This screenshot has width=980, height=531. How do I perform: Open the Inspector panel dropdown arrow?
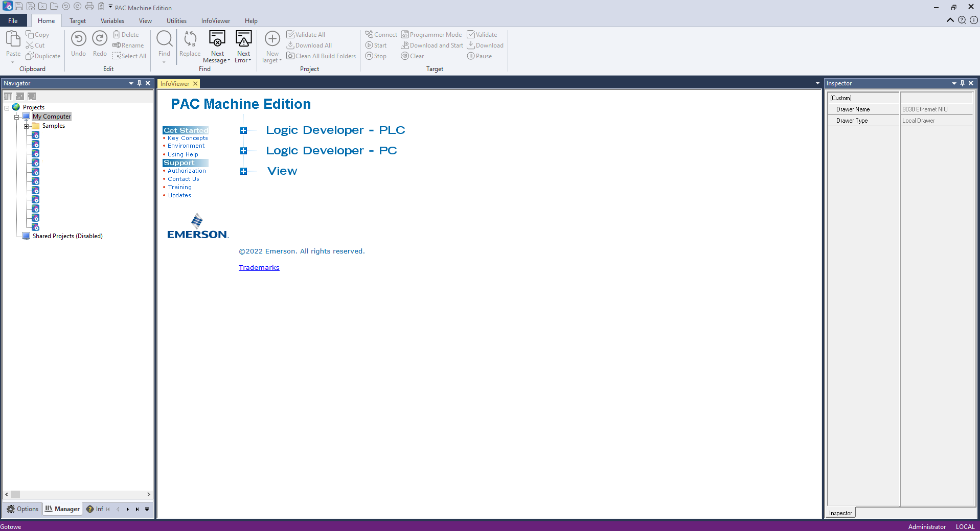(x=954, y=83)
